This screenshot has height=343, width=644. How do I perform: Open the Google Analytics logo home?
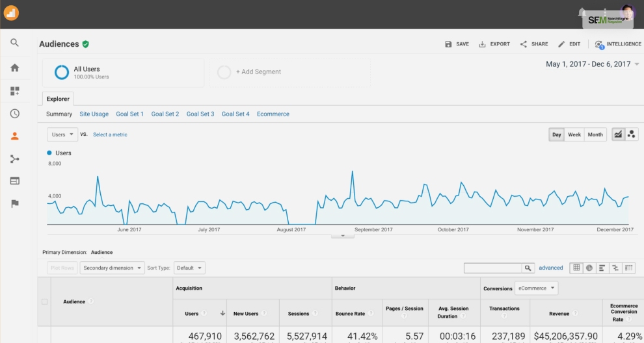[11, 13]
